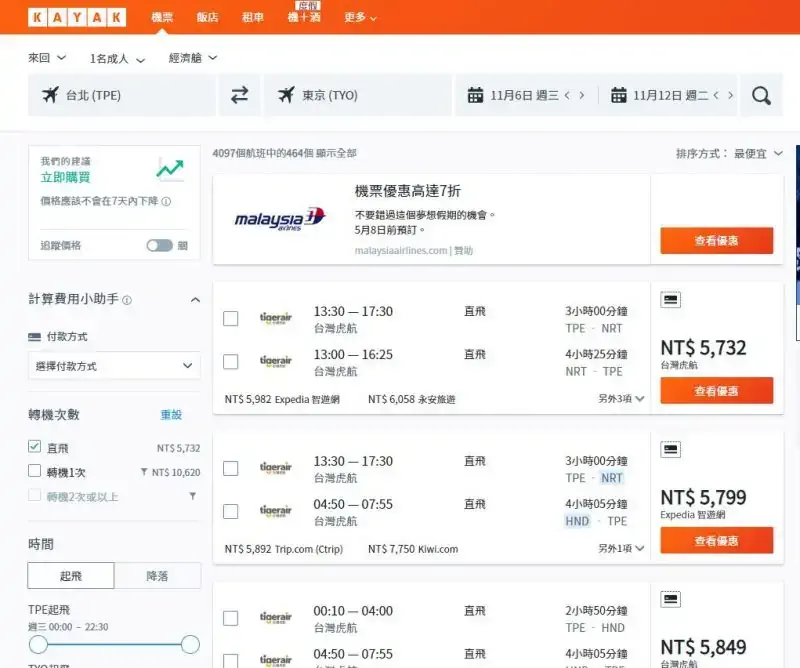Open the 飯店 hotels tab
800x668 pixels.
[x=207, y=18]
